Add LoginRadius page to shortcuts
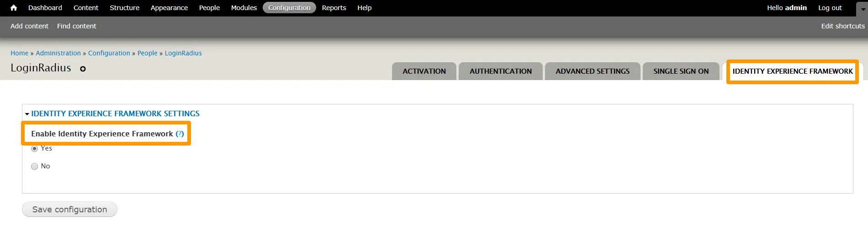 83,69
